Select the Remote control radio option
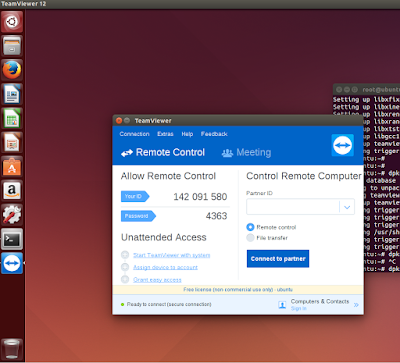 (250, 227)
